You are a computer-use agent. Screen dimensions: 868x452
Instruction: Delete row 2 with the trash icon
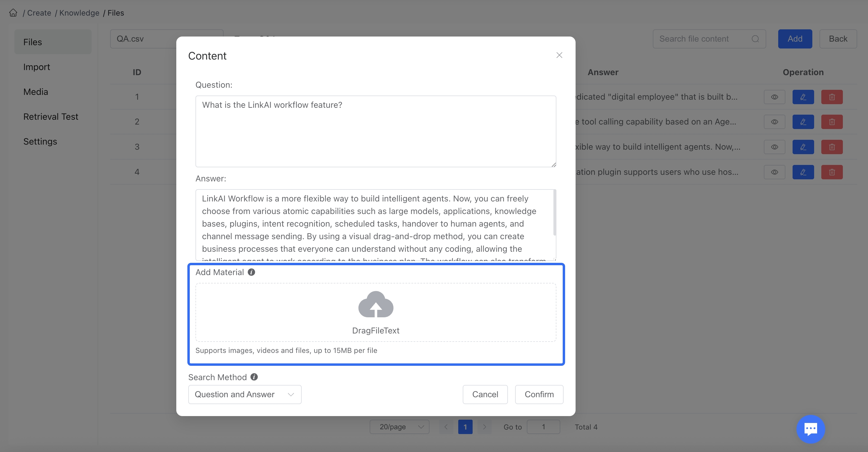click(832, 122)
